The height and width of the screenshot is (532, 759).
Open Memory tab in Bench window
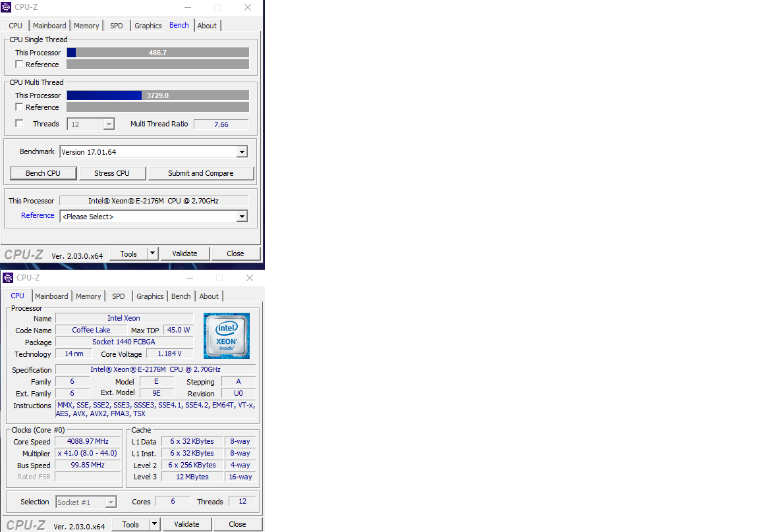[x=86, y=26]
